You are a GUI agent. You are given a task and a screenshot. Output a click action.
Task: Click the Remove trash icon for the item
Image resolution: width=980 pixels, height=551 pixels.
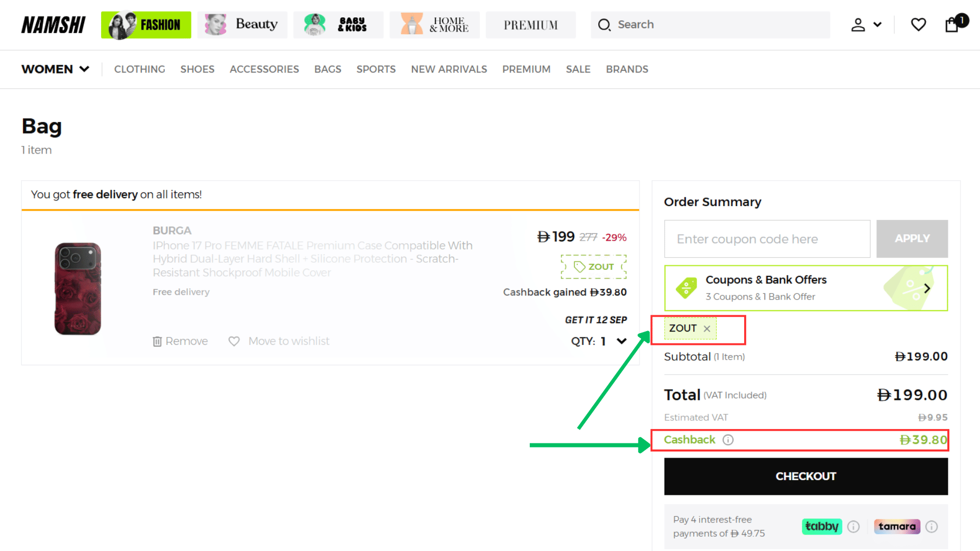pyautogui.click(x=157, y=341)
